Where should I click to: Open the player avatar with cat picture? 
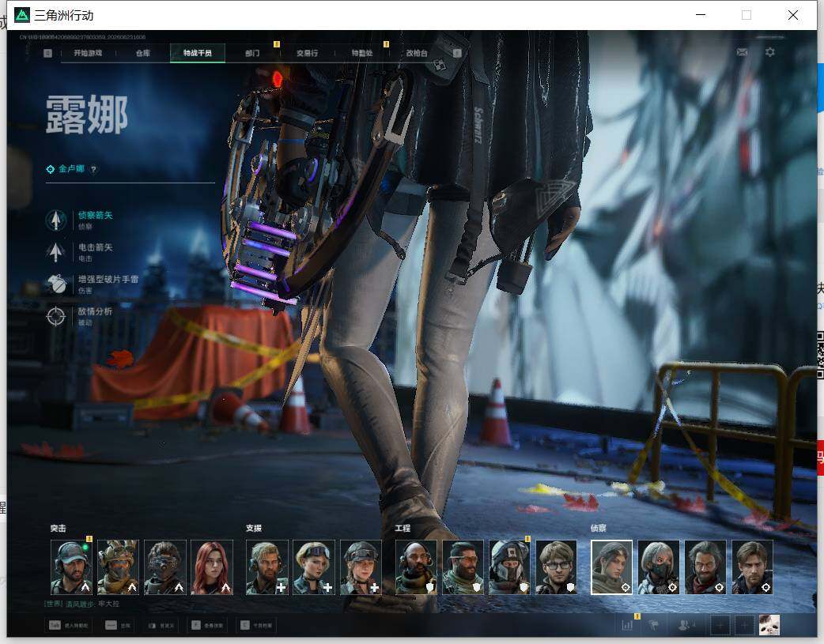click(769, 625)
